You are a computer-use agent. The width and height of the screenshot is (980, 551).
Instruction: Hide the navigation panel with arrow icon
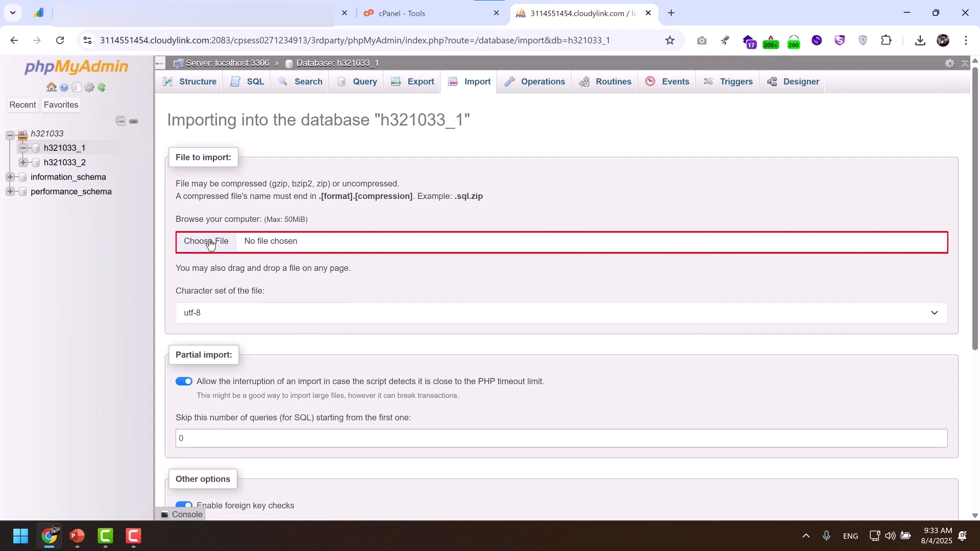pyautogui.click(x=160, y=63)
